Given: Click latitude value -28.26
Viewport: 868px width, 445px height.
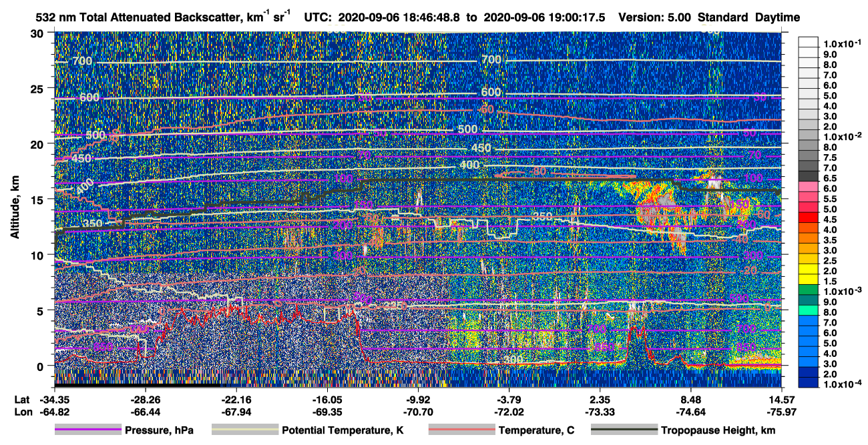Looking at the screenshot, I should click(145, 400).
